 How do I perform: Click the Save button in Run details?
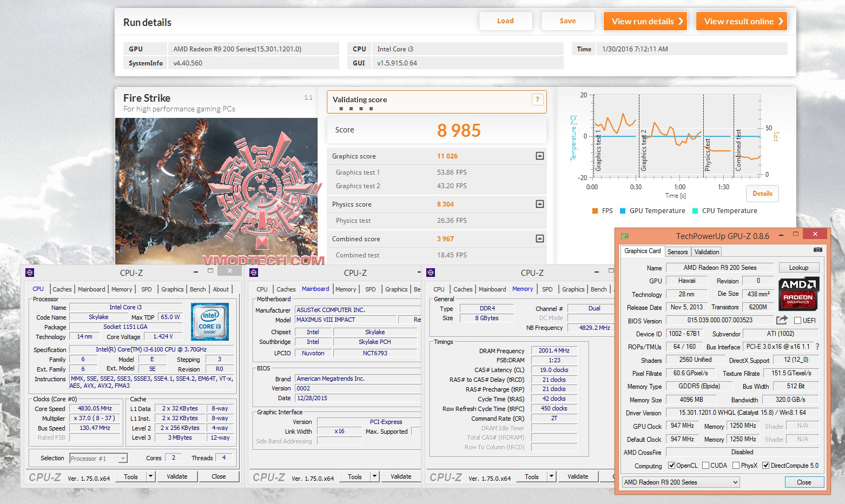tap(567, 21)
